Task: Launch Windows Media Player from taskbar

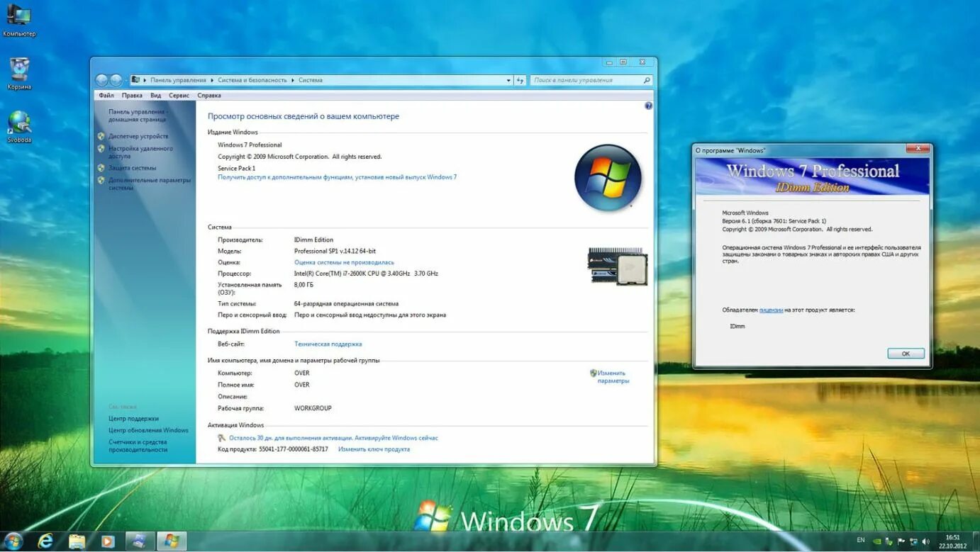Action: click(108, 541)
